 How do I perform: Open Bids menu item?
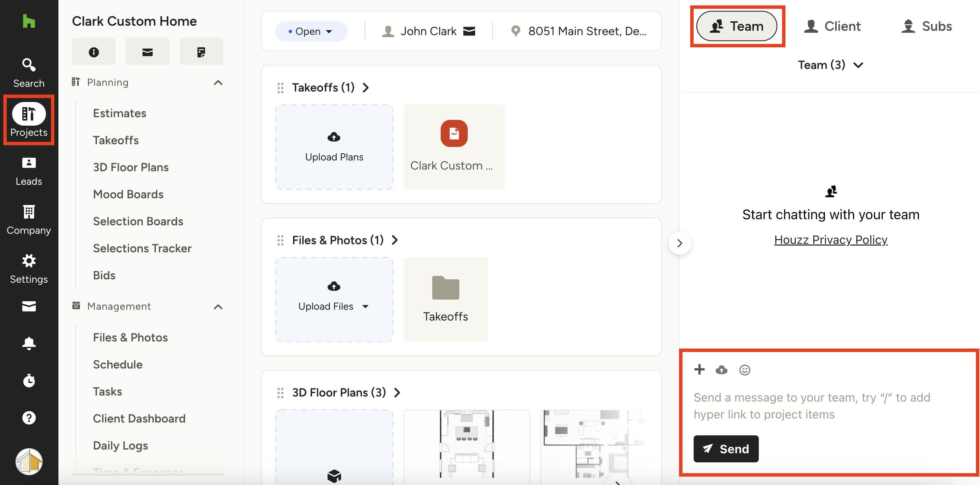click(104, 275)
